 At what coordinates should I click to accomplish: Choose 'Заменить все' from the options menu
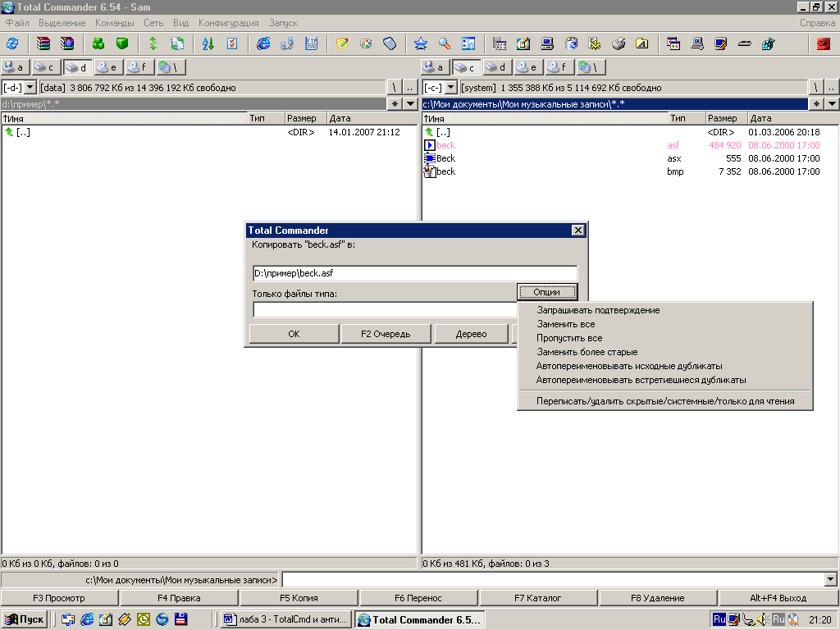(565, 324)
